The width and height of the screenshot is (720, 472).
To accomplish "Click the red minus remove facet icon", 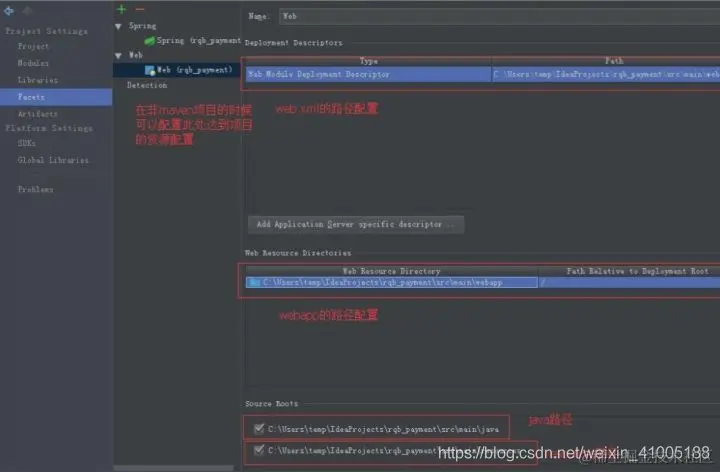I will (x=140, y=9).
